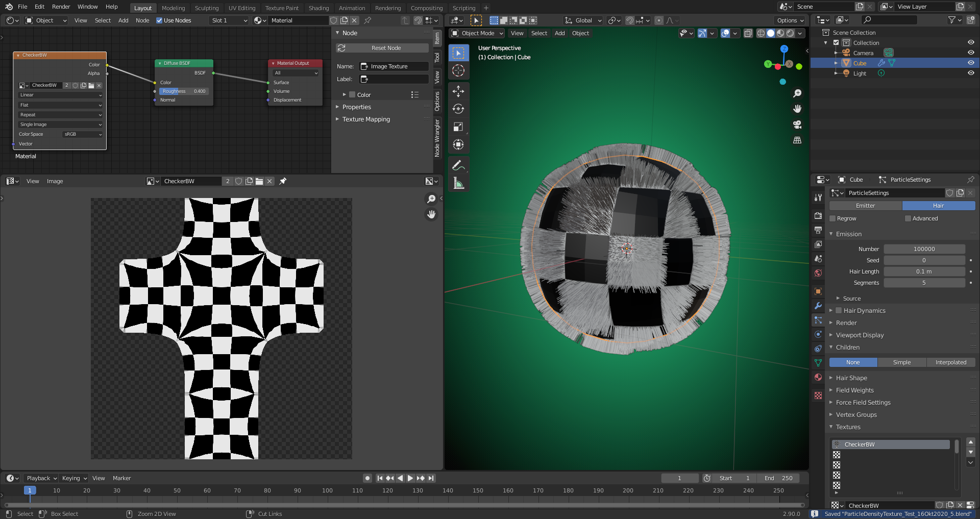Select the Move tool in viewport toolbar

tap(458, 91)
